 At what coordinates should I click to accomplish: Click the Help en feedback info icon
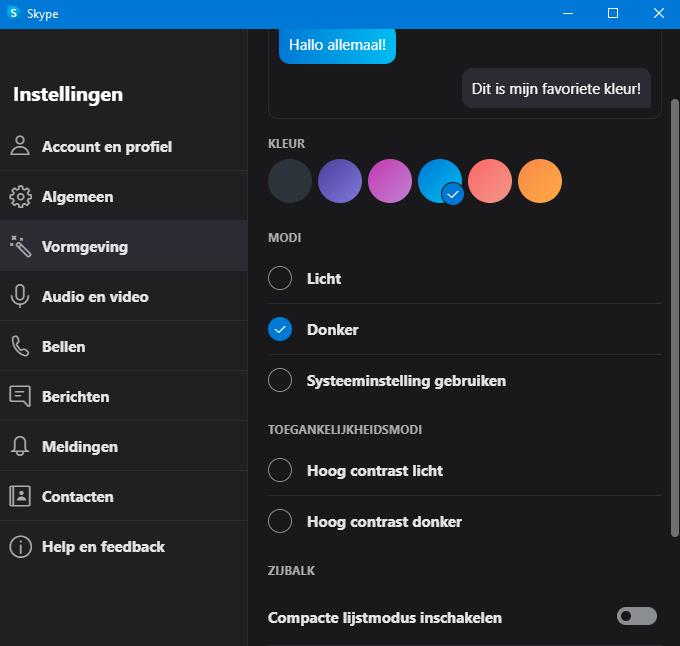point(20,546)
